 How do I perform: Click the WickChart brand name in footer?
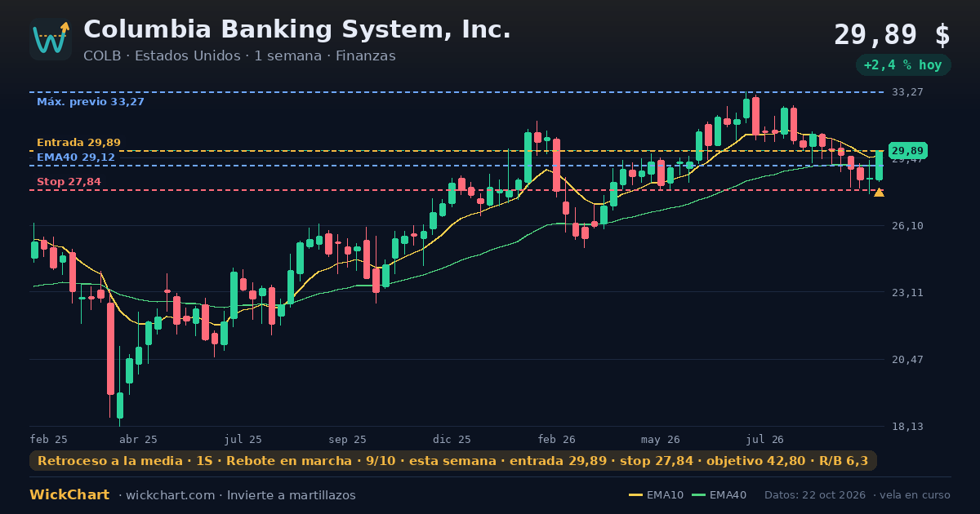pyautogui.click(x=69, y=495)
